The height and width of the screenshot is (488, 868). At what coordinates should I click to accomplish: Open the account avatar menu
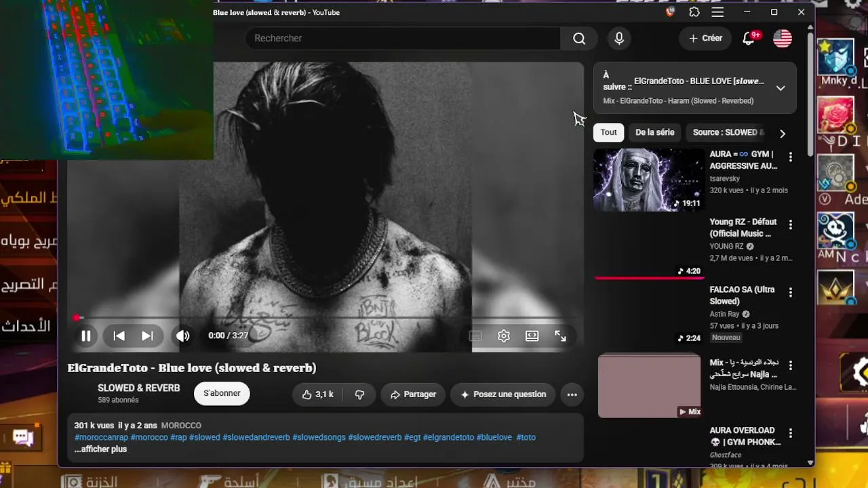coord(783,39)
